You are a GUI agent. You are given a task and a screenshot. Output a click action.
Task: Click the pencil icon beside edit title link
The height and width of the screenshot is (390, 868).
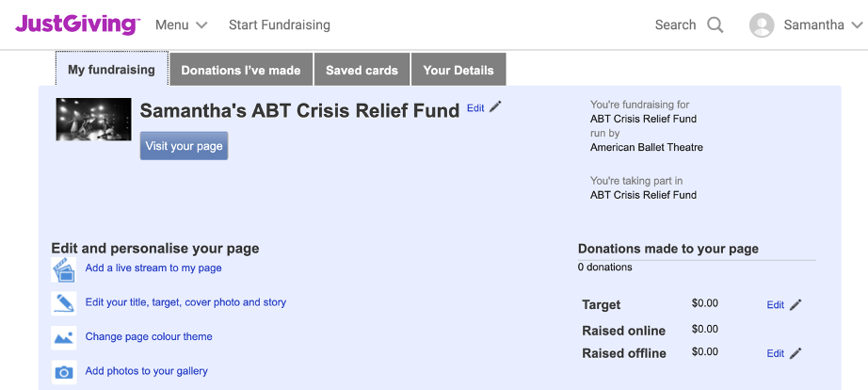64,303
